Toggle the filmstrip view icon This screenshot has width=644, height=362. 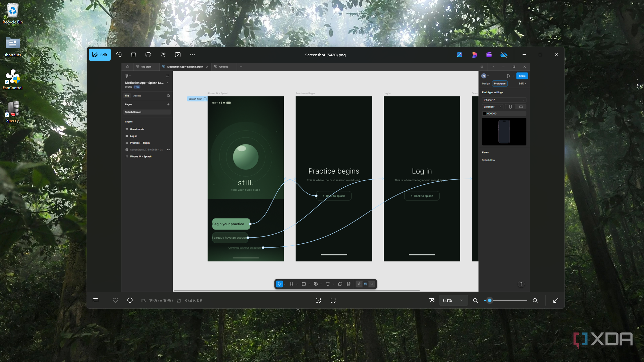(x=96, y=300)
